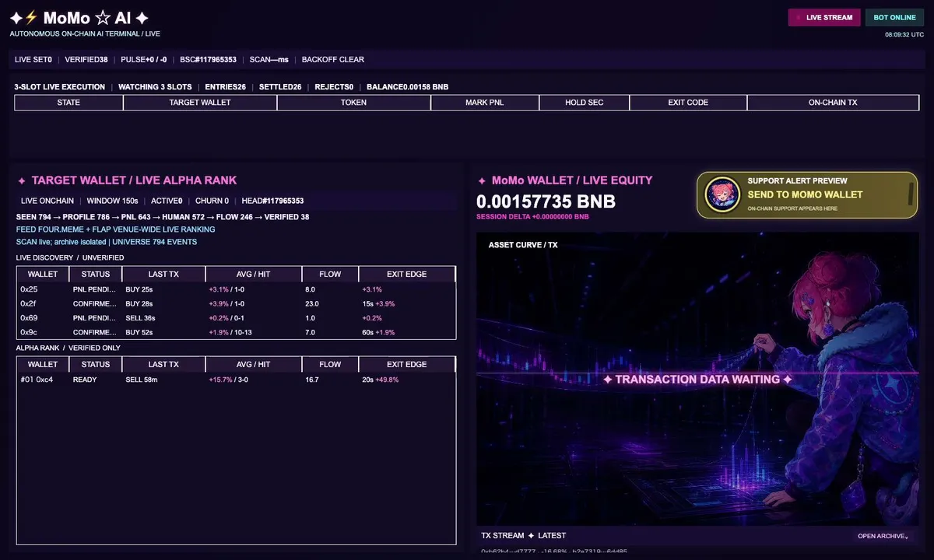Click the ON-CHAIN TX column header
The image size is (934, 560).
[833, 103]
